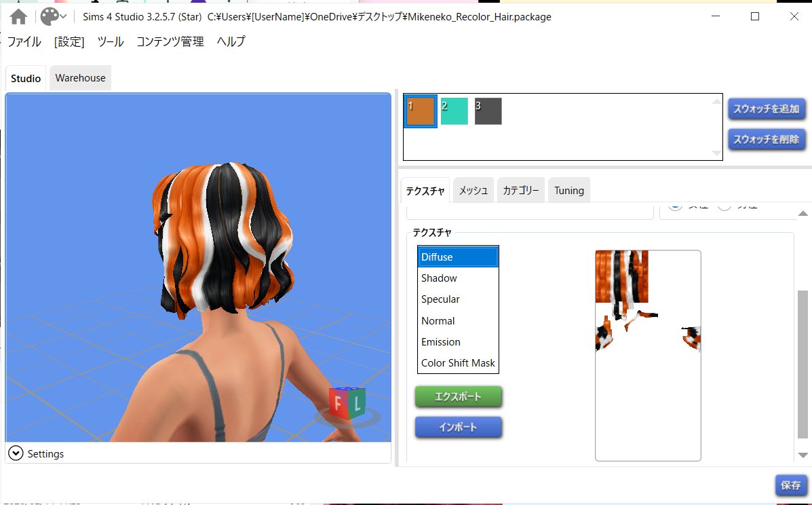Select dark gray swatch number 3
The image size is (812, 505).
(x=488, y=111)
